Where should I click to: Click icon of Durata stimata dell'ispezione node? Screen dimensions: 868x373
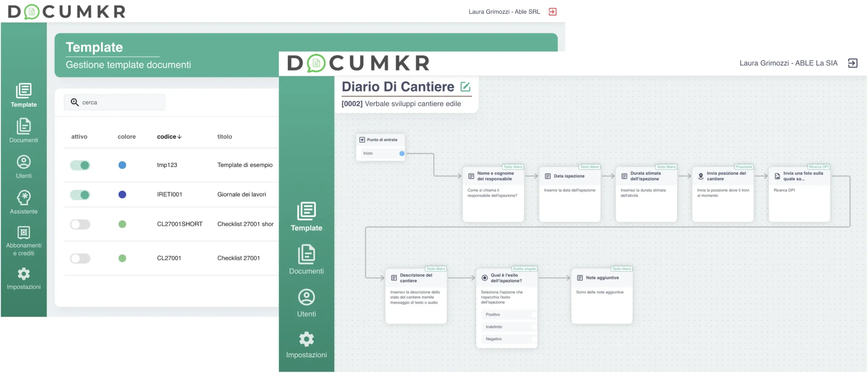(624, 176)
